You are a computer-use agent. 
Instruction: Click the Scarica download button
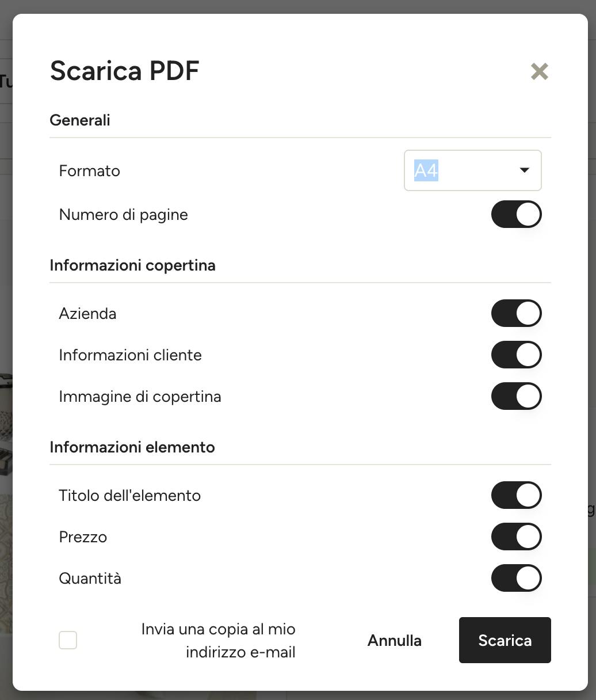point(505,640)
